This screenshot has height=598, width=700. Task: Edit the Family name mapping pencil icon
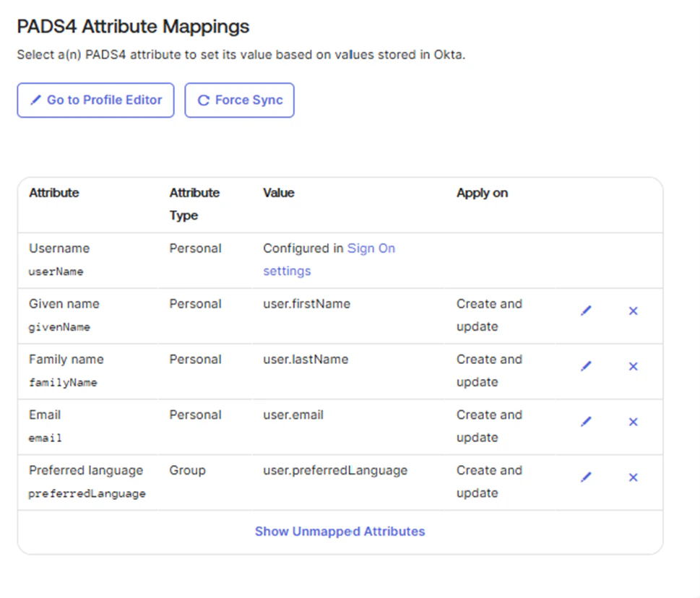(x=586, y=366)
